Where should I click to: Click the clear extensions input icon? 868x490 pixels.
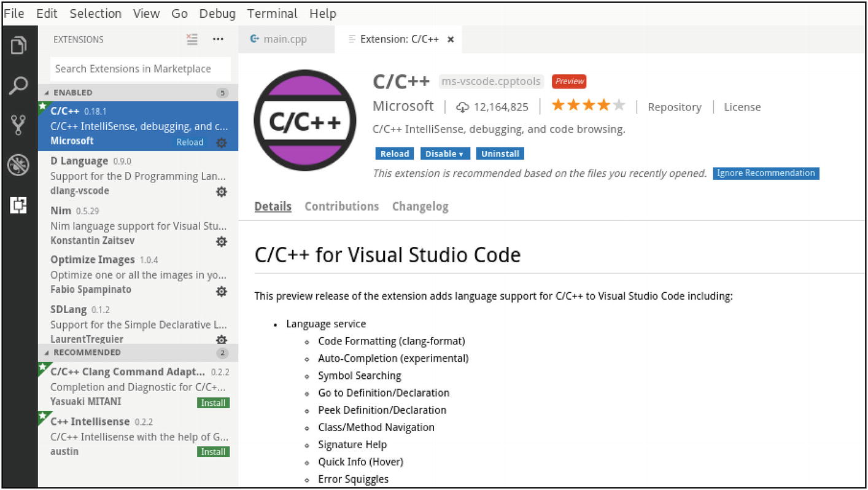tap(192, 39)
